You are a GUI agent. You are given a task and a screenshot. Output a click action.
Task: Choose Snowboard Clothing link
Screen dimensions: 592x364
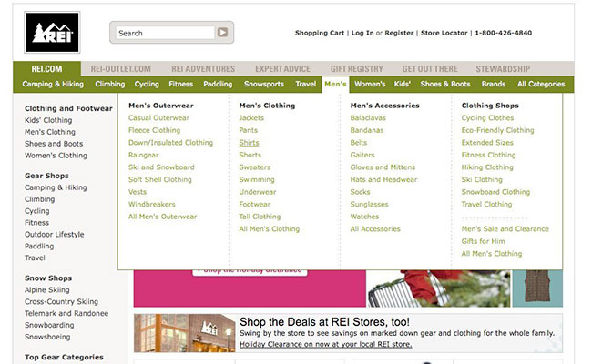click(495, 192)
